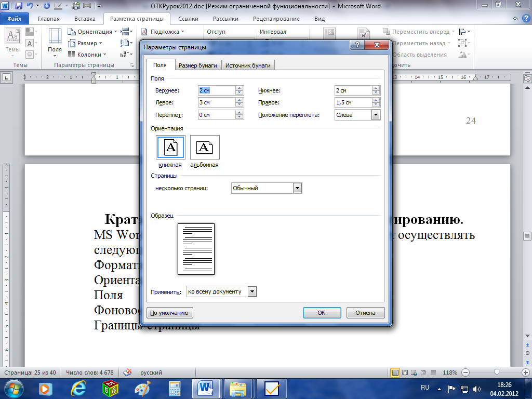This screenshot has width=532, height=399.
Task: Click the Левое margin input field
Action: pyautogui.click(x=217, y=102)
